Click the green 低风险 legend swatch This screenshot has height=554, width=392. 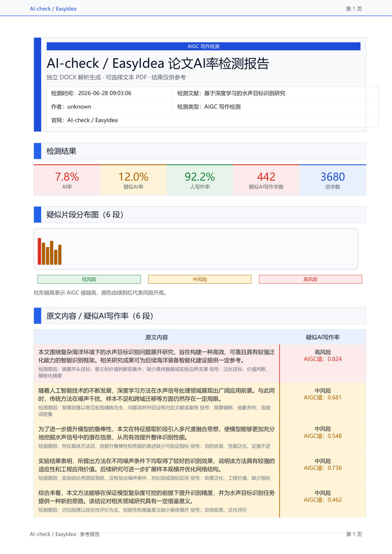point(89,279)
